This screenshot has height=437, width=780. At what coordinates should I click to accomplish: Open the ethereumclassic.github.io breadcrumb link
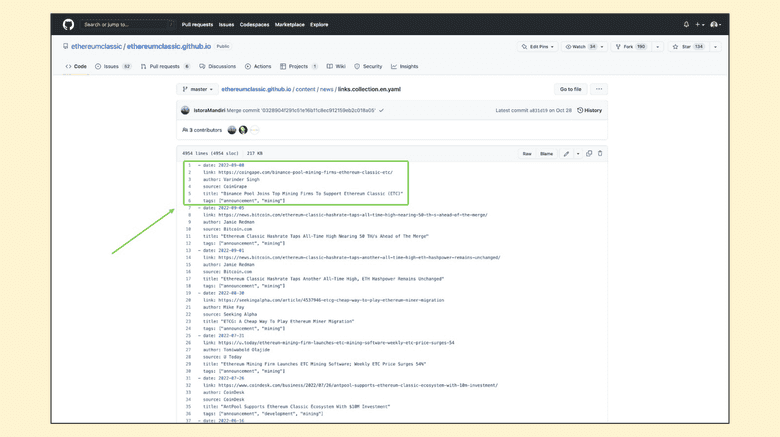pyautogui.click(x=256, y=89)
